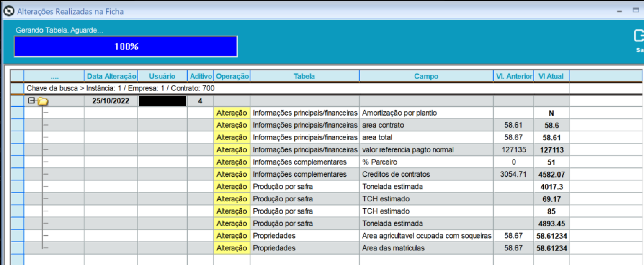Click the Vl Atual column header

pos(551,76)
